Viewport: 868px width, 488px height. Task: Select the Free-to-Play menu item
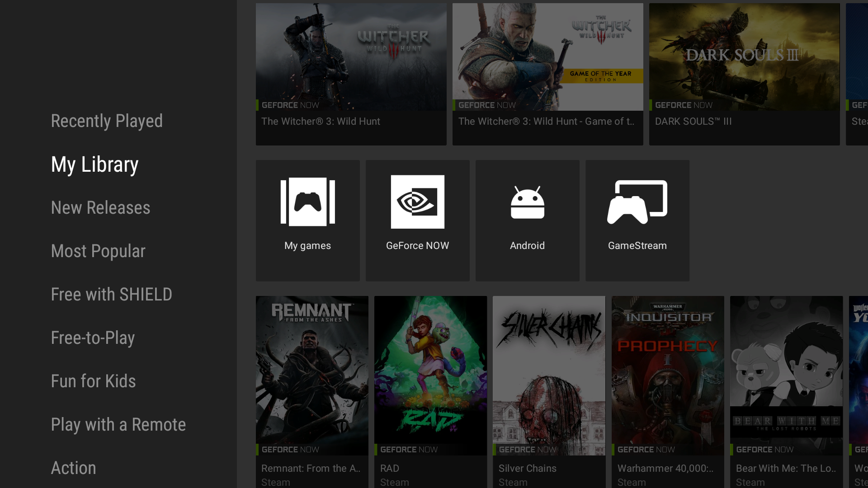click(x=93, y=338)
